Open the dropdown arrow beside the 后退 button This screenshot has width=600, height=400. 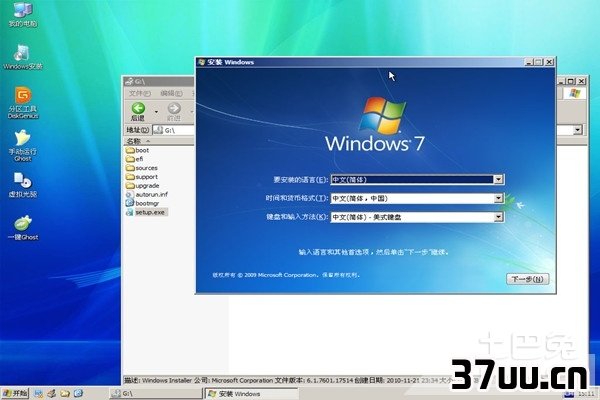[x=156, y=112]
